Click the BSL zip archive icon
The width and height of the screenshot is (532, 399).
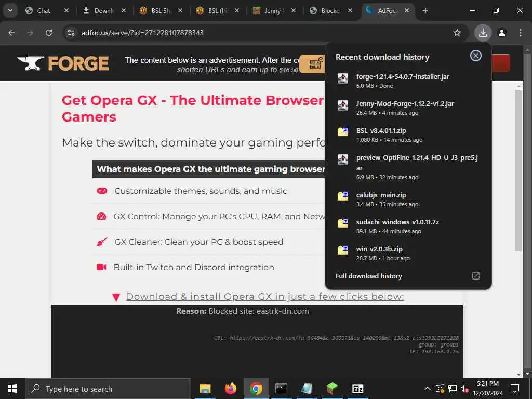343,131
